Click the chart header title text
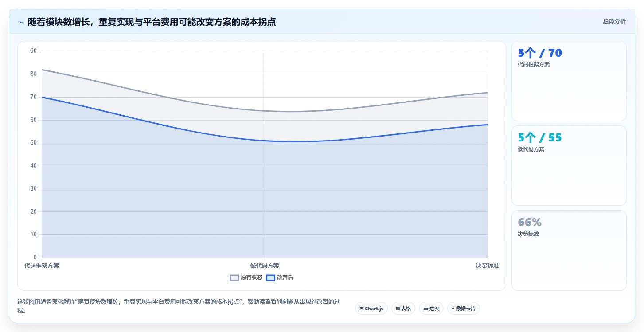The width and height of the screenshot is (644, 332). (152, 22)
